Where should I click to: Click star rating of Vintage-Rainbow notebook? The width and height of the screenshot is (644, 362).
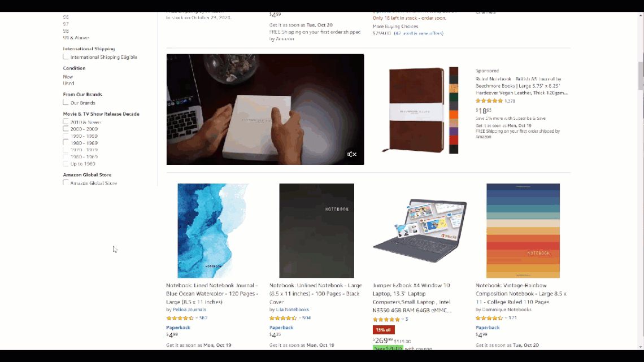(x=489, y=318)
